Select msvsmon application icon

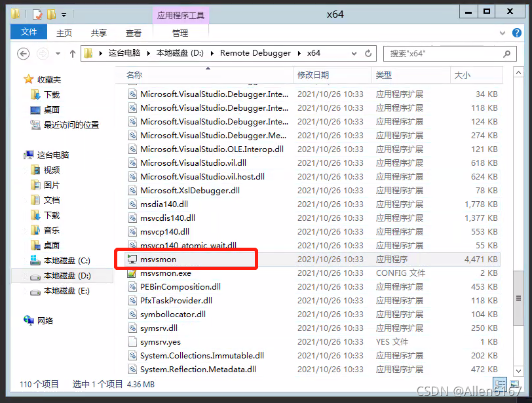pyautogui.click(x=132, y=259)
